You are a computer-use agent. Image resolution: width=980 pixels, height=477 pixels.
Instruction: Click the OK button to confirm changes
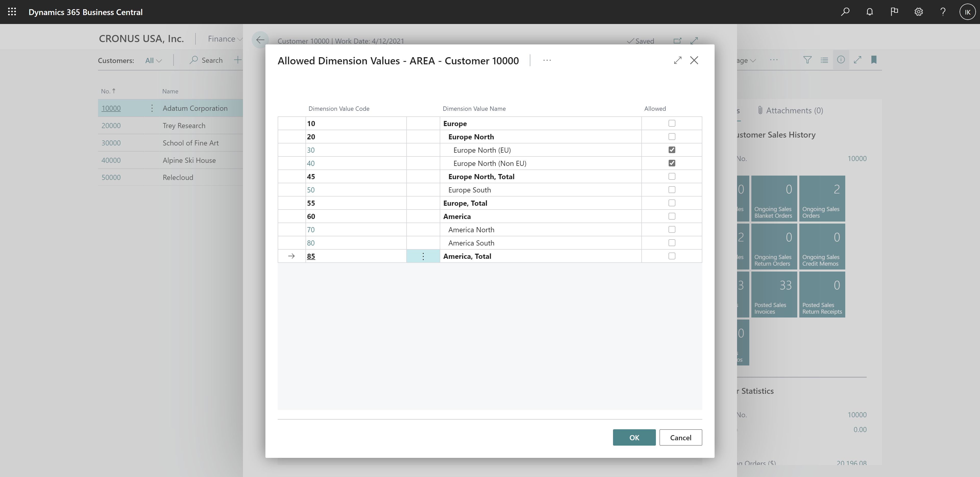click(x=634, y=437)
